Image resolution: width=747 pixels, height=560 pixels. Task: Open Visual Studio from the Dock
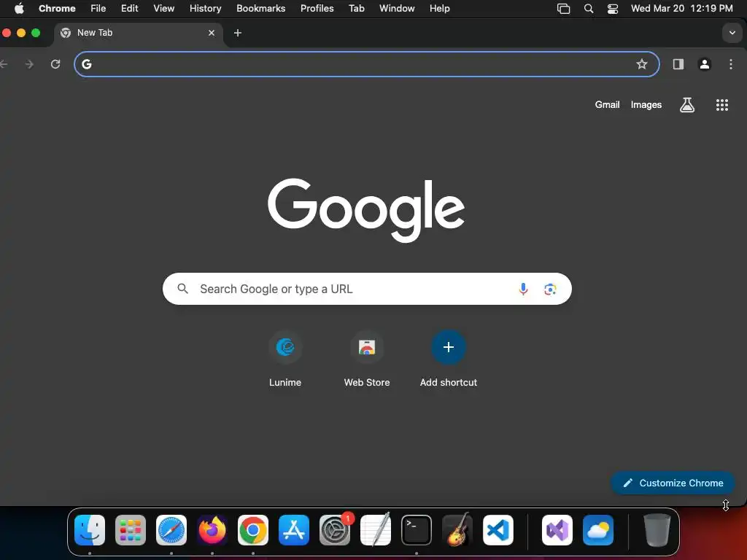pyautogui.click(x=557, y=530)
